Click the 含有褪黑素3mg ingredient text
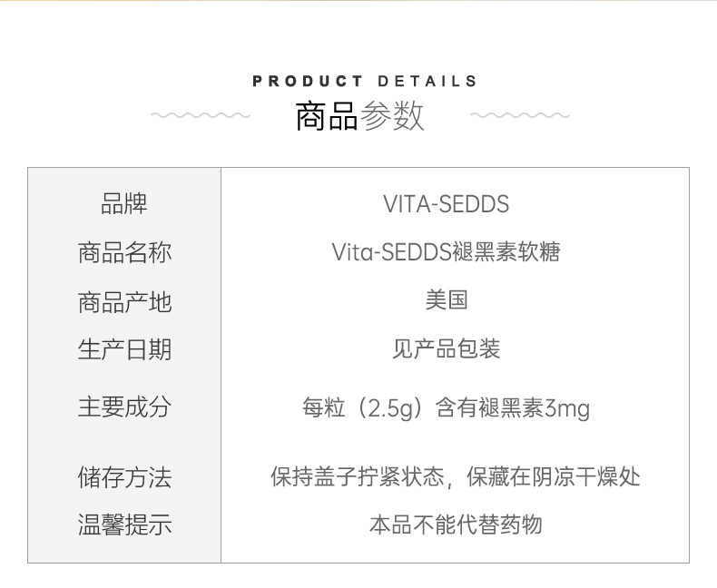Screen dimensions: 717x588 tap(512, 408)
